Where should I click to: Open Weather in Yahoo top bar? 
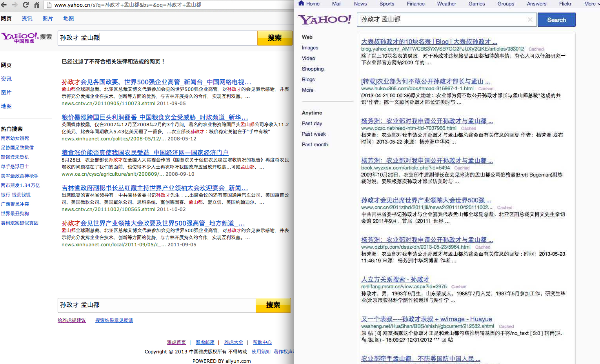pyautogui.click(x=447, y=4)
